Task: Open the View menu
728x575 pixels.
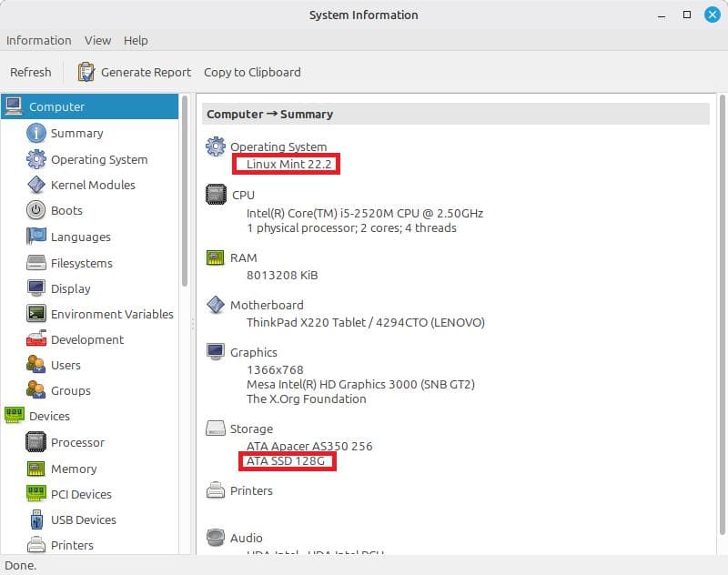Action: pyautogui.click(x=97, y=40)
